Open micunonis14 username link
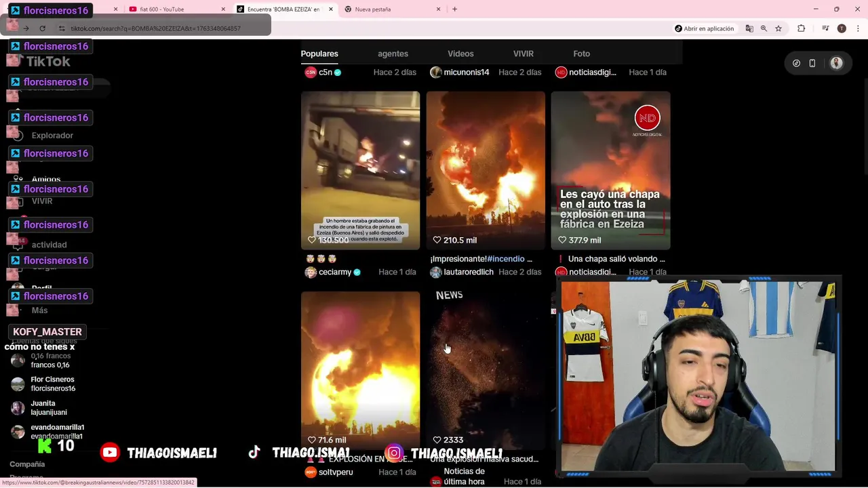Image resolution: width=868 pixels, height=488 pixels. [467, 72]
